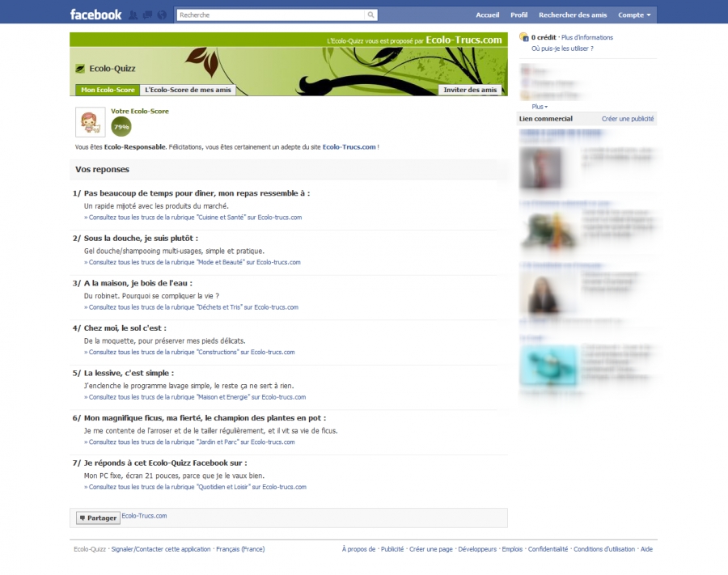Viewport: 728px width, 575px height.
Task: Click the Ecolo-Quizz leaf icon
Action: (80, 69)
